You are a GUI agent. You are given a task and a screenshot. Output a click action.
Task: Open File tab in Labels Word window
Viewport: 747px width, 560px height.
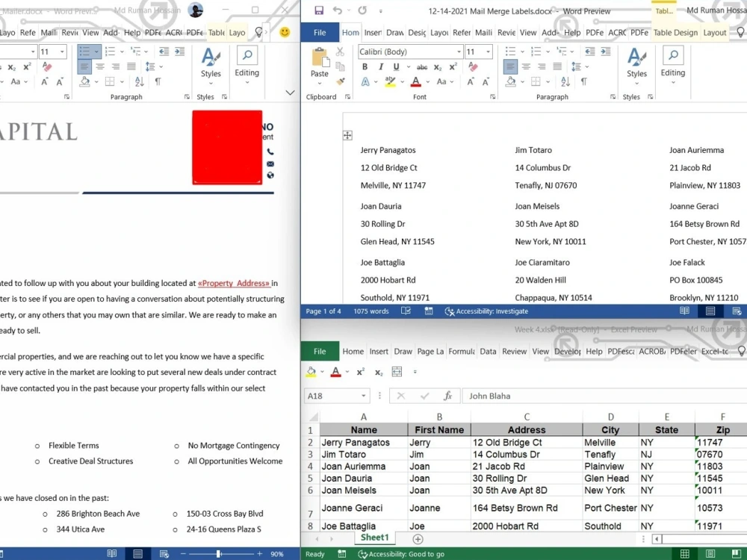320,32
